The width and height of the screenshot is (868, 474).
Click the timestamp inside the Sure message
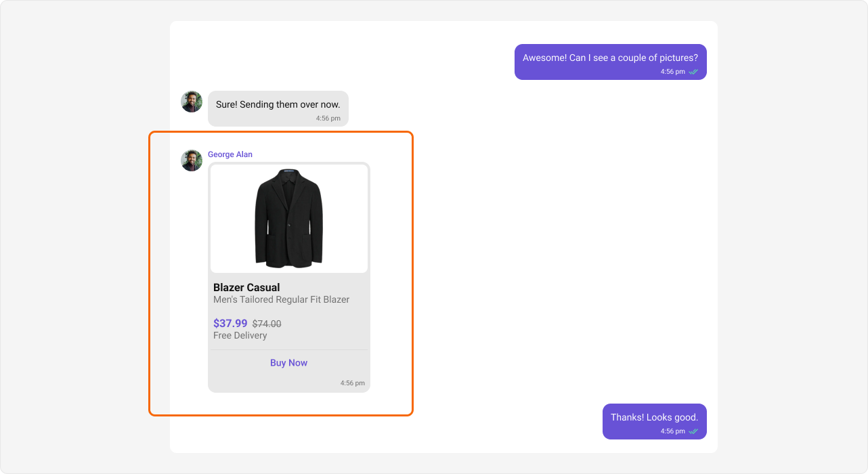pyautogui.click(x=328, y=117)
